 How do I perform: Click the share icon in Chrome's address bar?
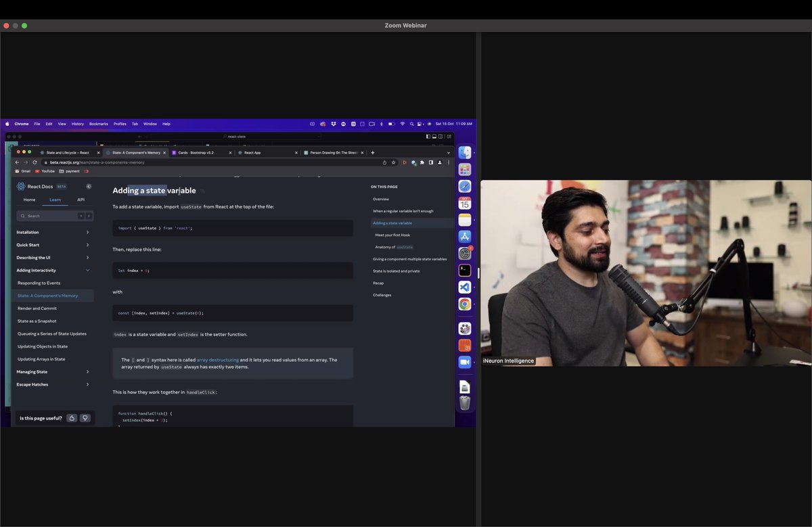pyautogui.click(x=385, y=162)
